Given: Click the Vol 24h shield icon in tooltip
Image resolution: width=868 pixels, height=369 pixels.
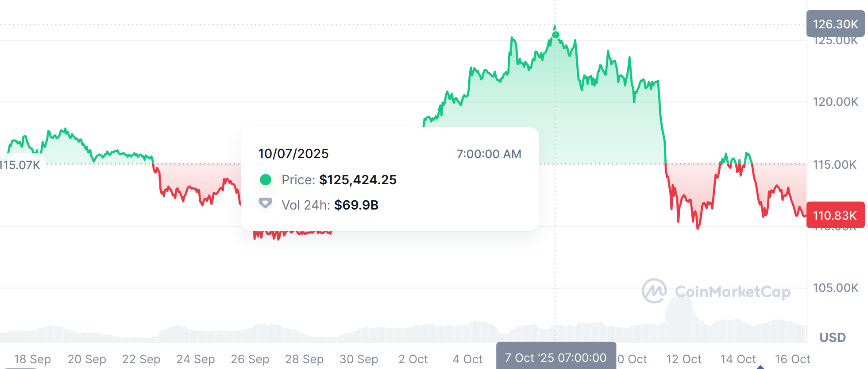Looking at the screenshot, I should (x=265, y=204).
